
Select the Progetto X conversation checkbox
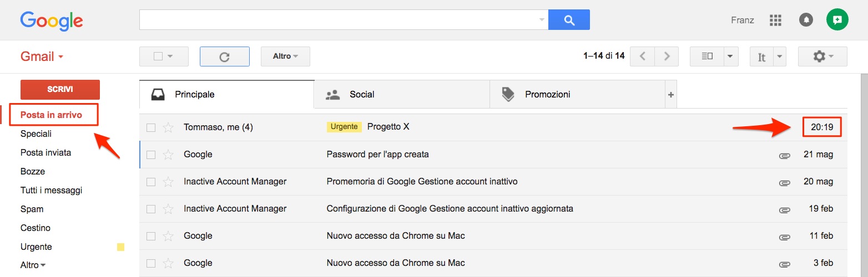(151, 127)
